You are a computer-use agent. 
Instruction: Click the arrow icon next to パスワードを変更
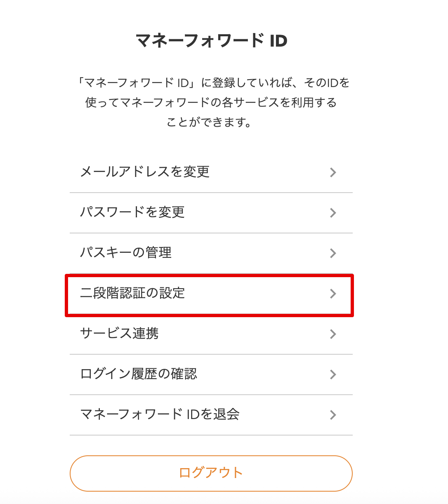click(333, 213)
